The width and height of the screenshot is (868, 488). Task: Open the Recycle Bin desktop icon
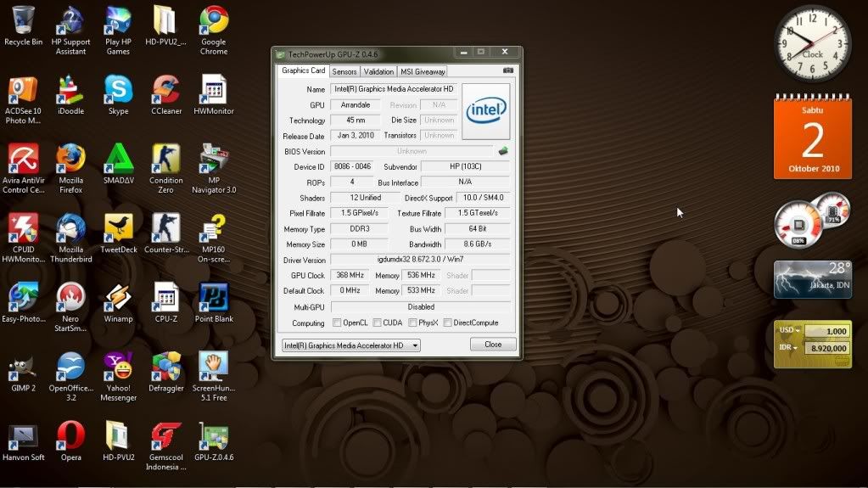pyautogui.click(x=23, y=26)
